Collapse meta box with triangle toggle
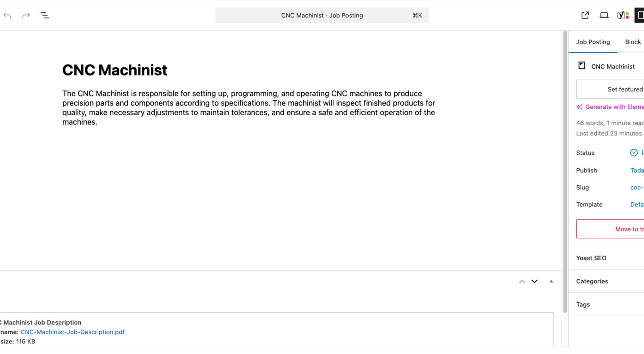This screenshot has width=644, height=354. [551, 281]
